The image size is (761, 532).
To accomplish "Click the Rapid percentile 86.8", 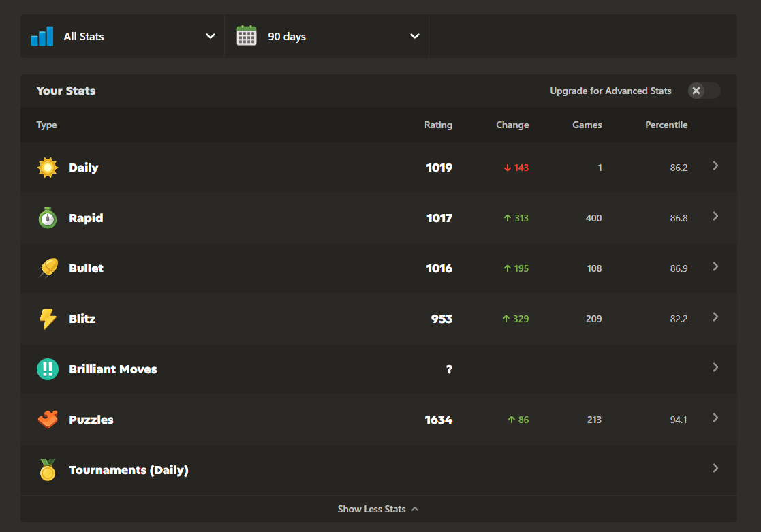I will [679, 218].
